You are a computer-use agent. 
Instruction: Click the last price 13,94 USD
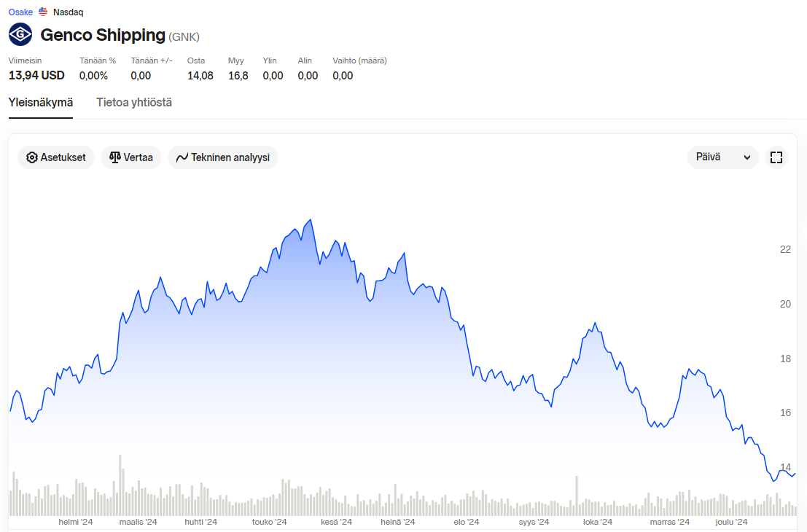click(36, 76)
